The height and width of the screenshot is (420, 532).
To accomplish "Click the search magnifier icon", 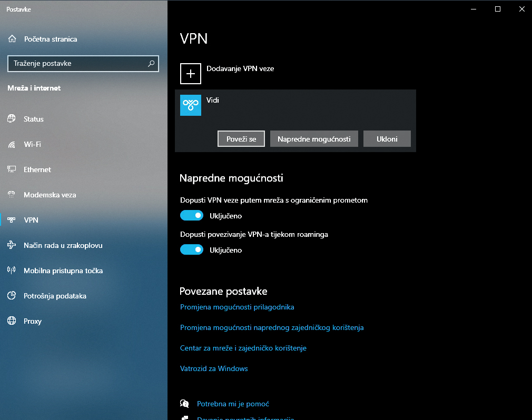I will 151,64.
